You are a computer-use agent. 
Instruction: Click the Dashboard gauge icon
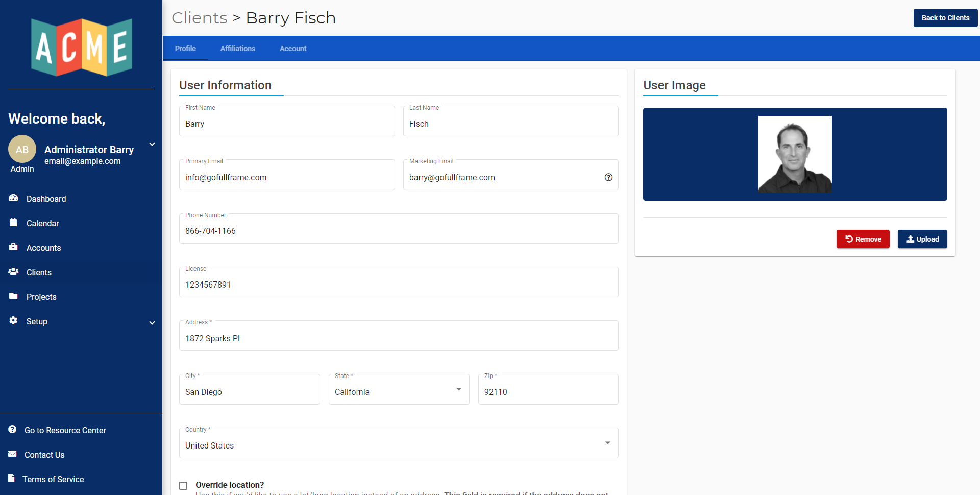coord(13,198)
